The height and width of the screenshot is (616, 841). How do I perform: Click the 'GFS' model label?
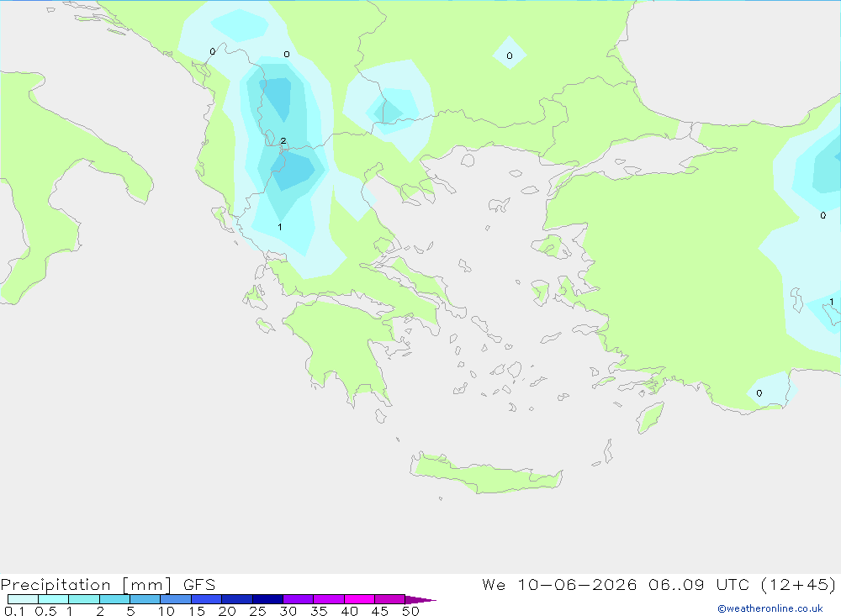(x=199, y=585)
